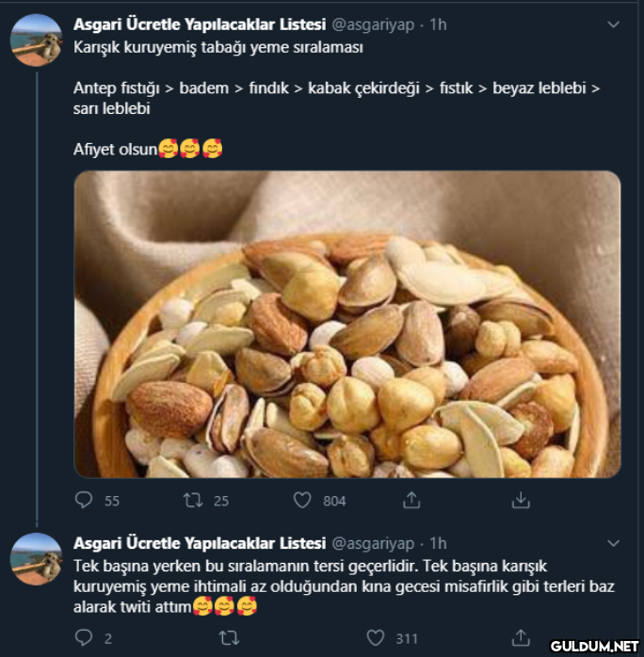
Task: Open Asgari Ücretle Yapılacaklar Listesi name on second tweet
Action: coord(200,543)
